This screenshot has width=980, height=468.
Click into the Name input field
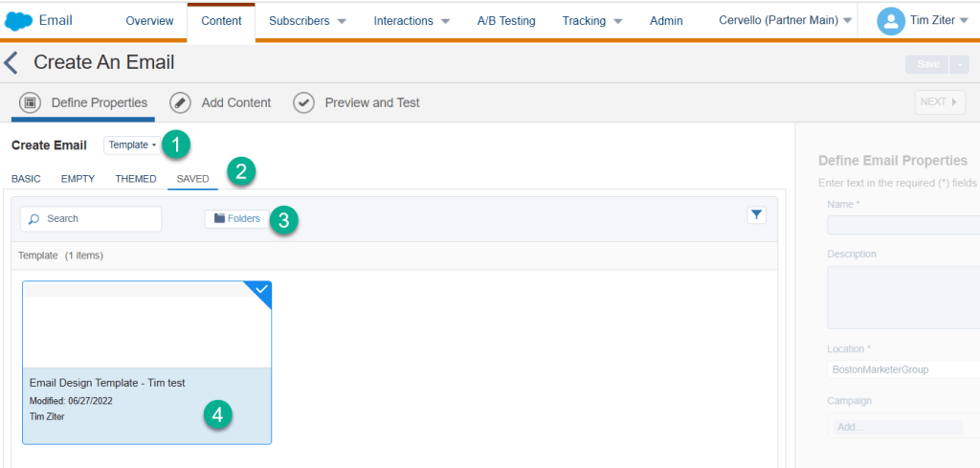pyautogui.click(x=902, y=225)
